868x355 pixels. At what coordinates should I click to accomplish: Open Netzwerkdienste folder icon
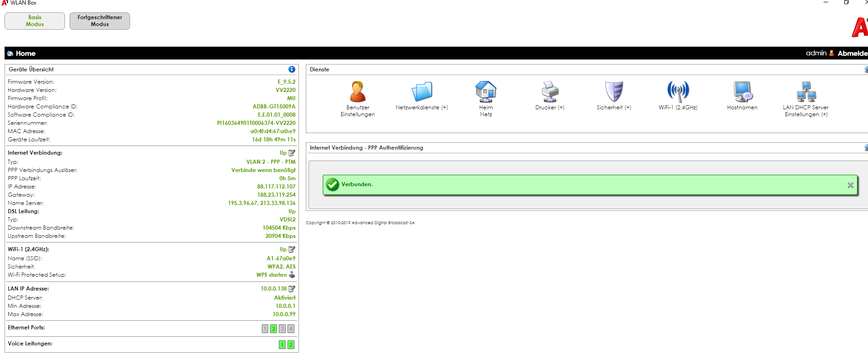422,91
